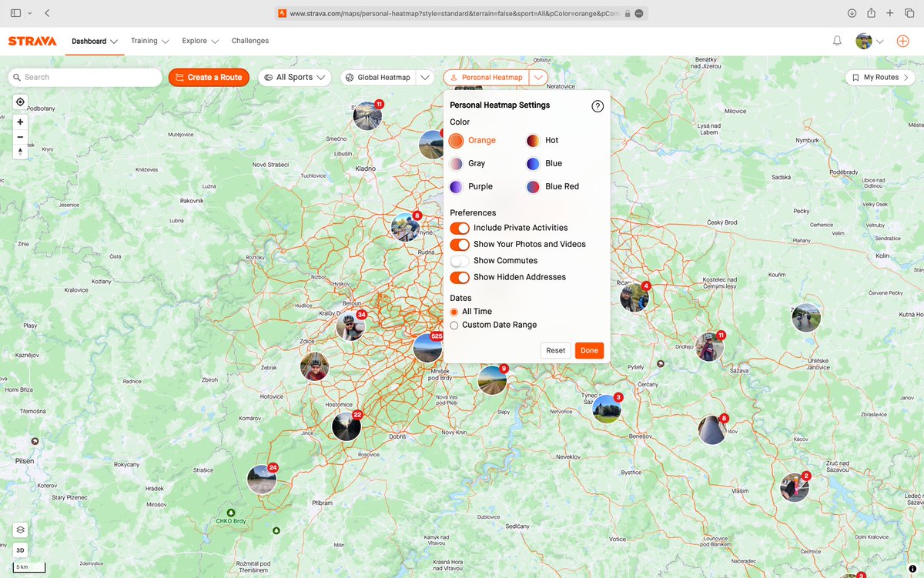Zoom out using the minus map control

point(19,136)
